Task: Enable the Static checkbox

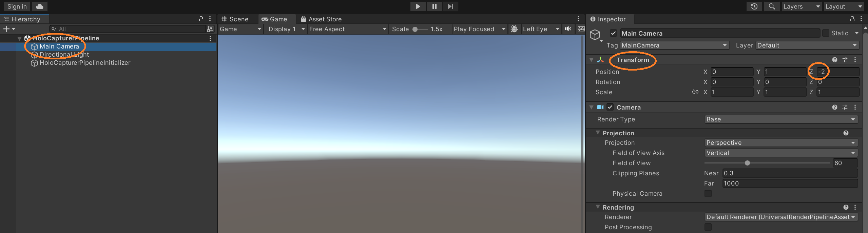Action: (x=826, y=33)
